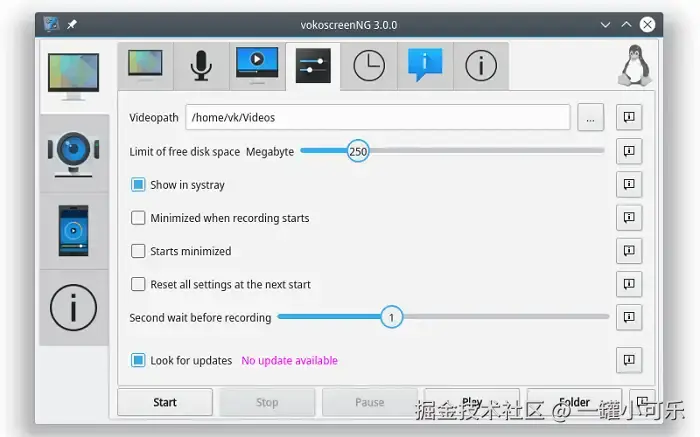Open the media player sidebar section

pyautogui.click(x=74, y=231)
